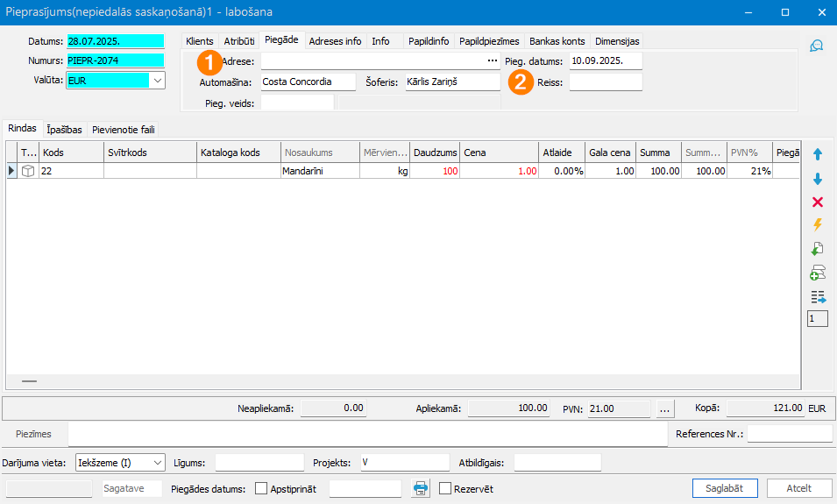The width and height of the screenshot is (837, 504).
Task: Click the Pieg. datums field
Action: 606,60
